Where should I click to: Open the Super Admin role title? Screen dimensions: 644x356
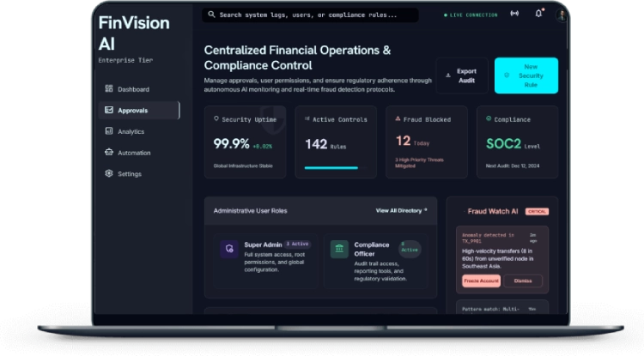263,244
